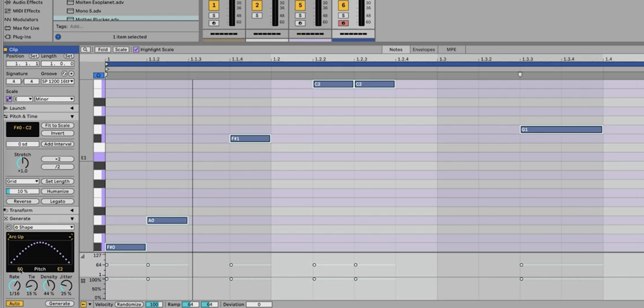This screenshot has width=644, height=308.
Task: Open the Shape generator dropdown
Action: coord(44,227)
